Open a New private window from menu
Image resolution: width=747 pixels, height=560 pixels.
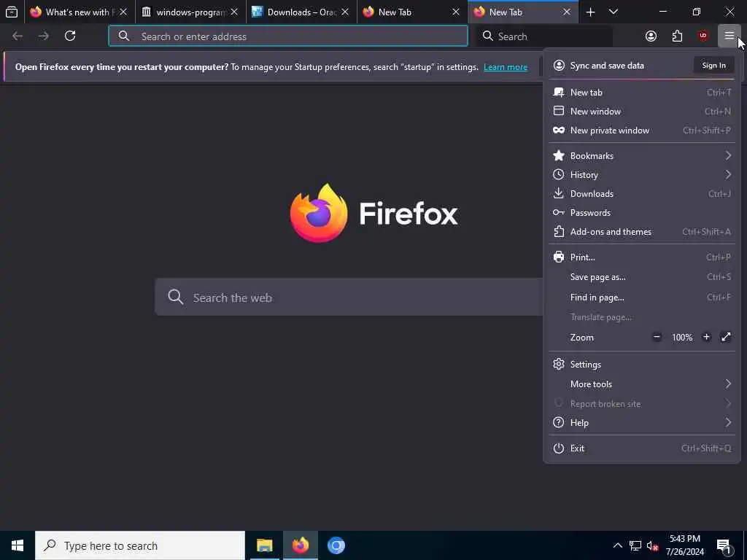pyautogui.click(x=642, y=131)
